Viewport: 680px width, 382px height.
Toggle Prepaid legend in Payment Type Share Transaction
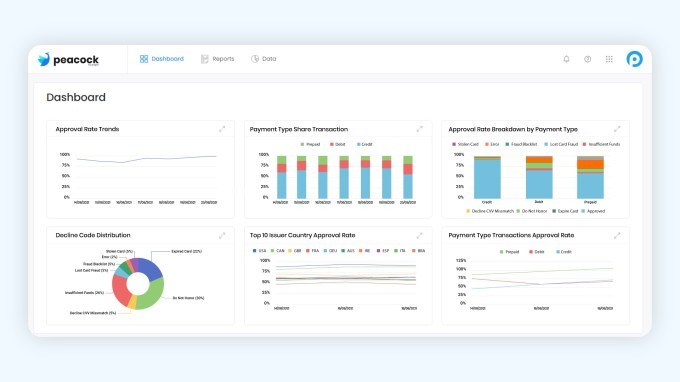[310, 144]
